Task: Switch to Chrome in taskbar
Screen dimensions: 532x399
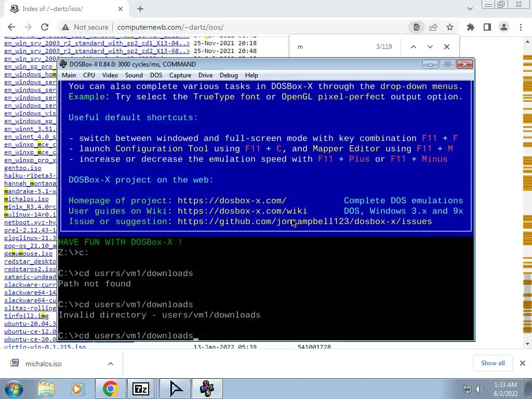Action: tap(110, 389)
